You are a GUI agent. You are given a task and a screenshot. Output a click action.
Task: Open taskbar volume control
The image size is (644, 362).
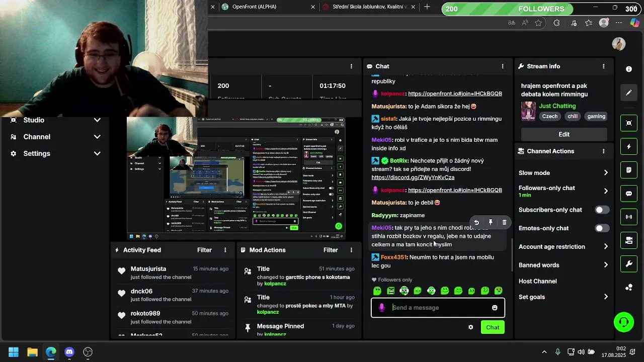click(581, 352)
